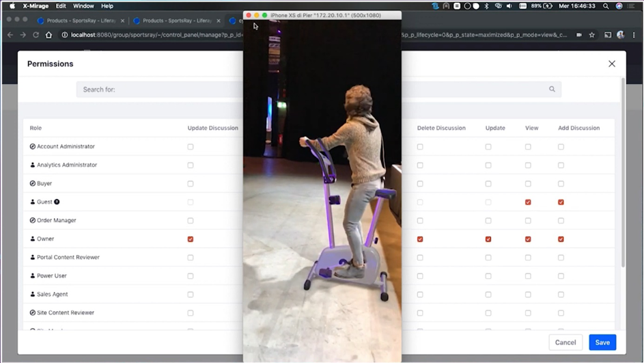Open the Help menu

pyautogui.click(x=107, y=5)
